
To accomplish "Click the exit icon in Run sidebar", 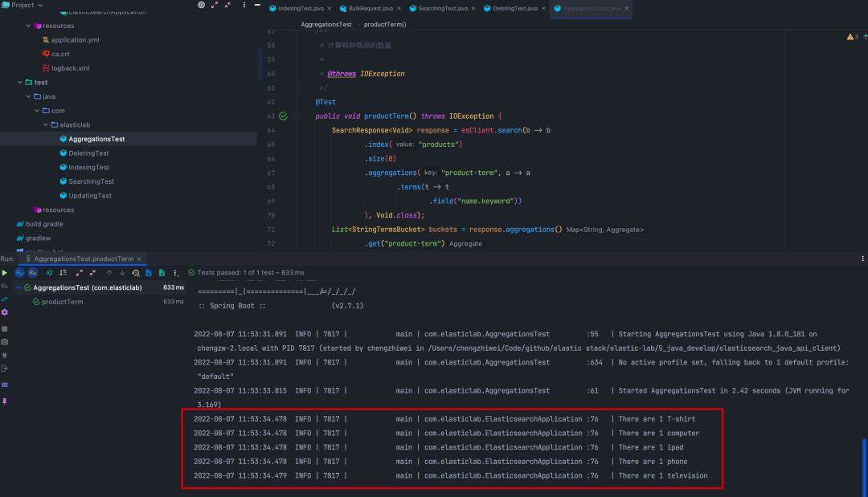I will pos(5,369).
